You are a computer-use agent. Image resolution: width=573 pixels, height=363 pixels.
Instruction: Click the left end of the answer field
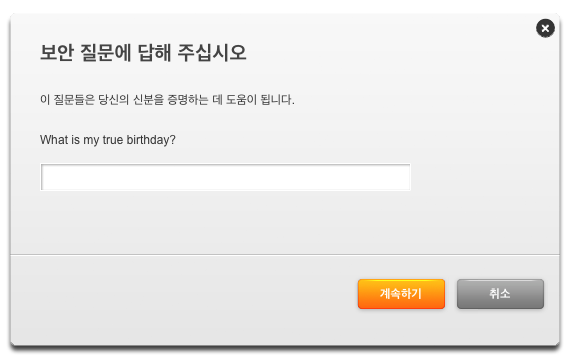point(48,177)
